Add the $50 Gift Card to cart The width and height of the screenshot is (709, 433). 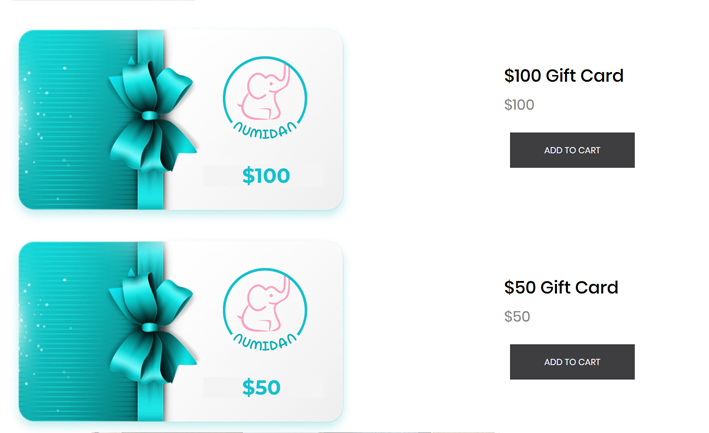click(572, 362)
